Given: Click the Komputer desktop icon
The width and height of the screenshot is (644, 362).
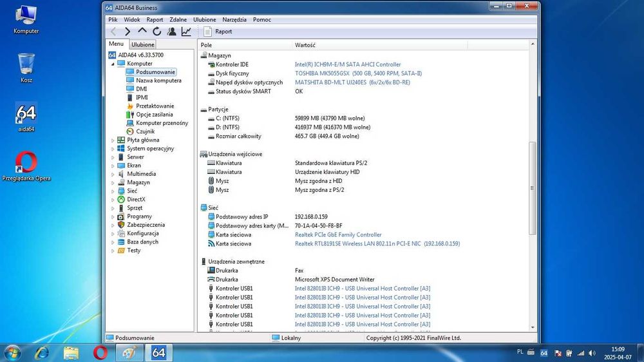Looking at the screenshot, I should click(x=26, y=20).
